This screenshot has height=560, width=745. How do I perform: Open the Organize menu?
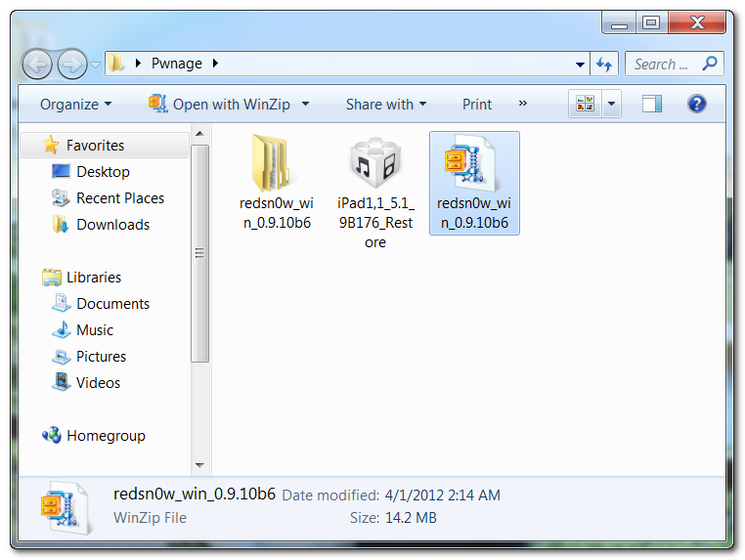(x=76, y=104)
